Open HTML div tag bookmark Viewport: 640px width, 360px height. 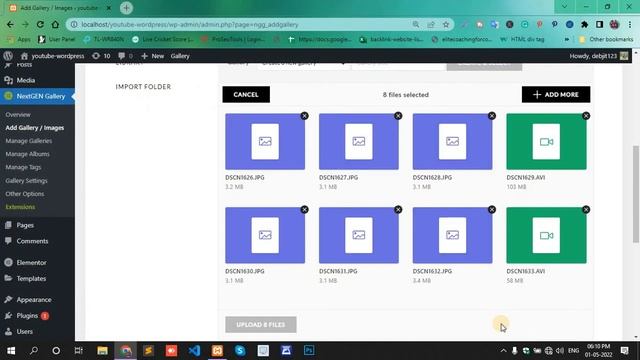pyautogui.click(x=522, y=39)
